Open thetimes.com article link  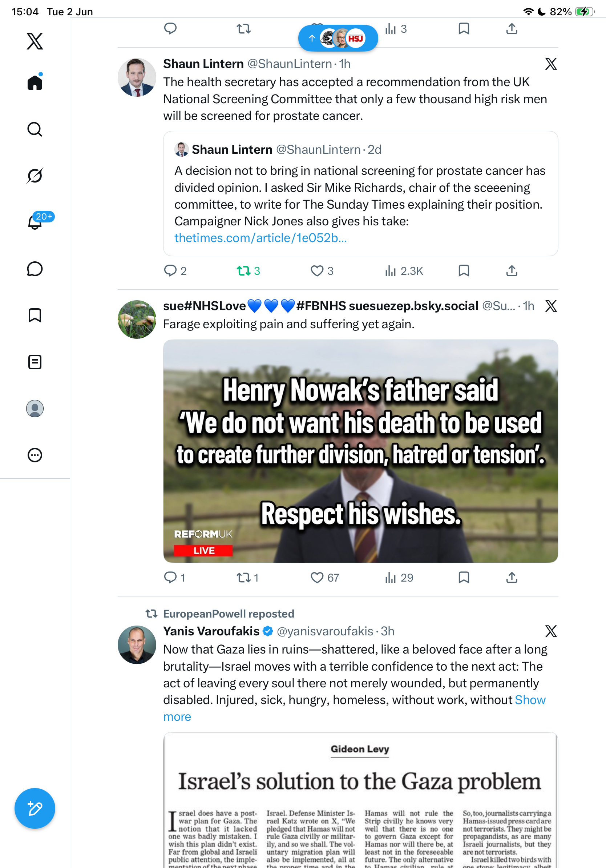pos(260,238)
